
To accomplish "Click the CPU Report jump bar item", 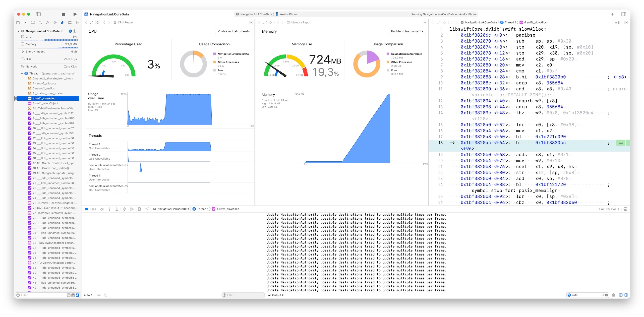I will 123,22.
